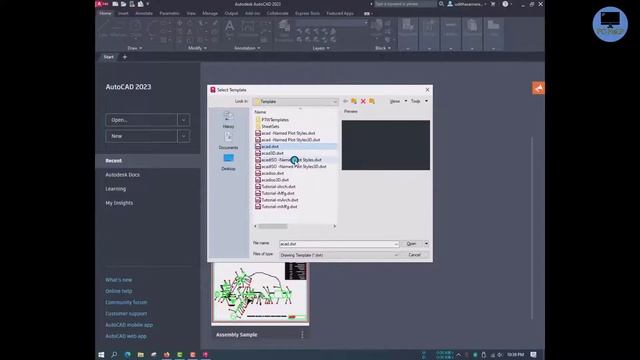Screen dimensions: 640x360
Task: Click the arrow next to the Open button in the dialog
Action: click(426, 244)
